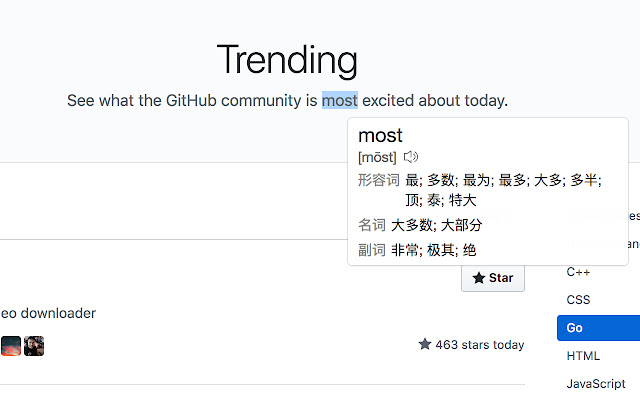Click the "most" headword in the dictionary popup
Image resolution: width=640 pixels, height=400 pixels.
[380, 135]
